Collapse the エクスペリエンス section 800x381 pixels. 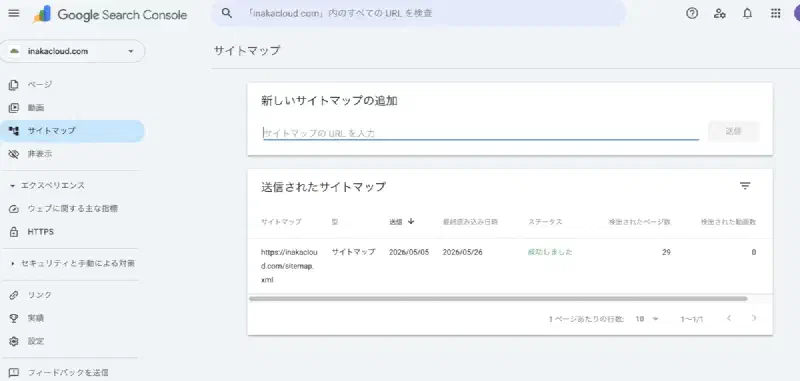(x=47, y=186)
